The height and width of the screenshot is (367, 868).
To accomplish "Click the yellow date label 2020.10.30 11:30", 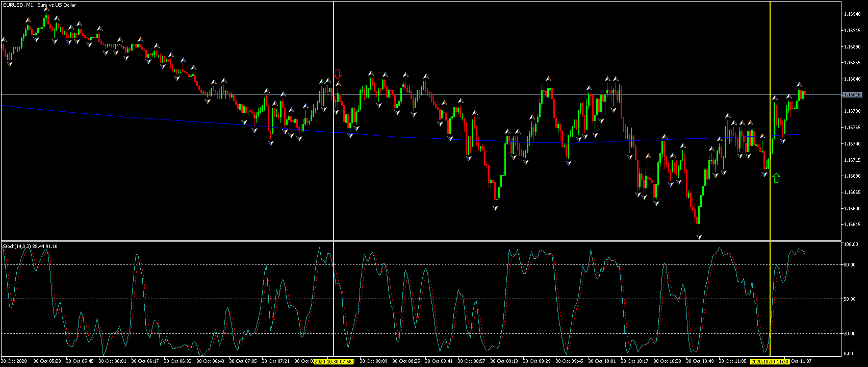I will 770,361.
